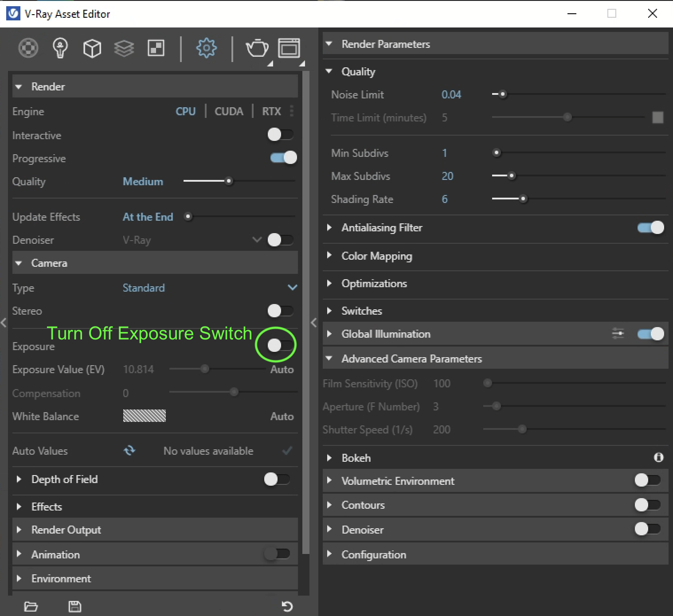Open the Settings gear icon
This screenshot has width=673, height=616.
pyautogui.click(x=206, y=48)
